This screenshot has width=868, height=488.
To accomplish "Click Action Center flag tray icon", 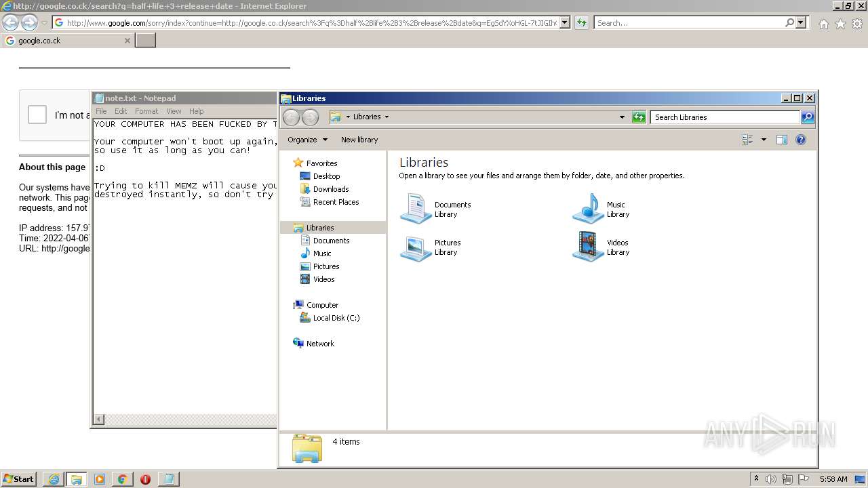I will point(804,479).
